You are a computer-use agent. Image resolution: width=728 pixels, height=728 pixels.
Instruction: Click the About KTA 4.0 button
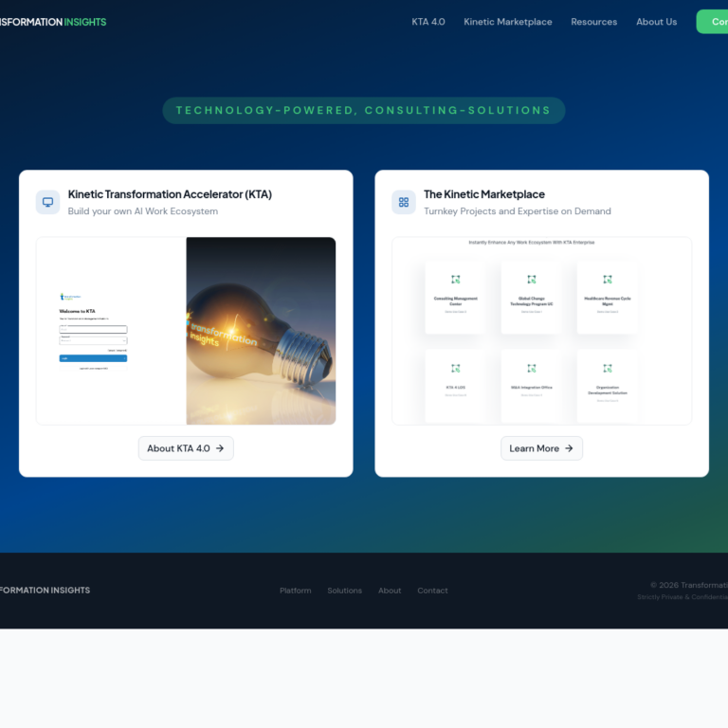(186, 448)
